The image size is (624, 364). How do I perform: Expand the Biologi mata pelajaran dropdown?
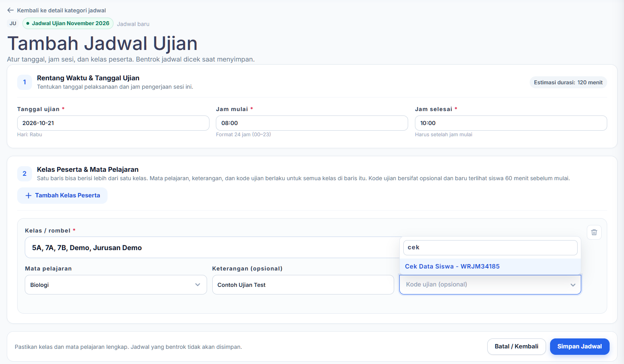click(x=116, y=285)
